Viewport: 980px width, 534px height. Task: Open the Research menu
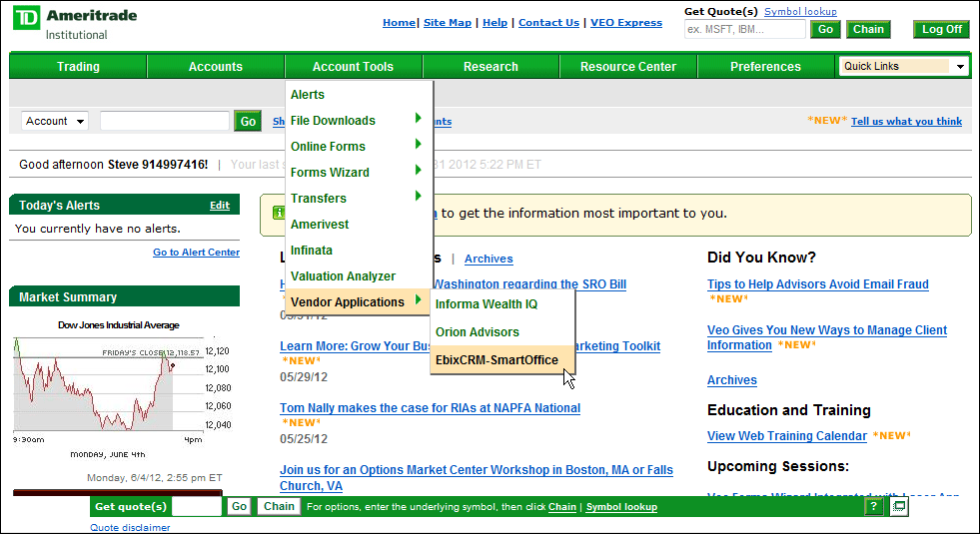490,66
